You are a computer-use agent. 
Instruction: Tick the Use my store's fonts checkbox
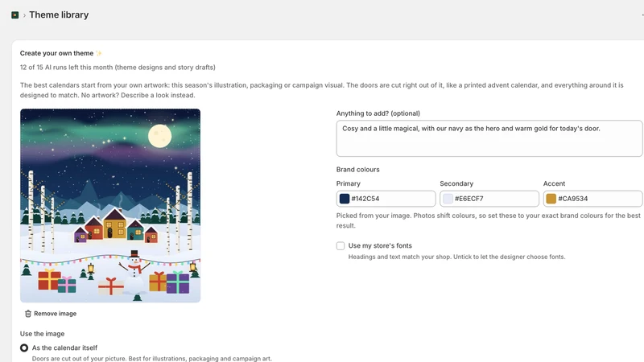coord(341,246)
